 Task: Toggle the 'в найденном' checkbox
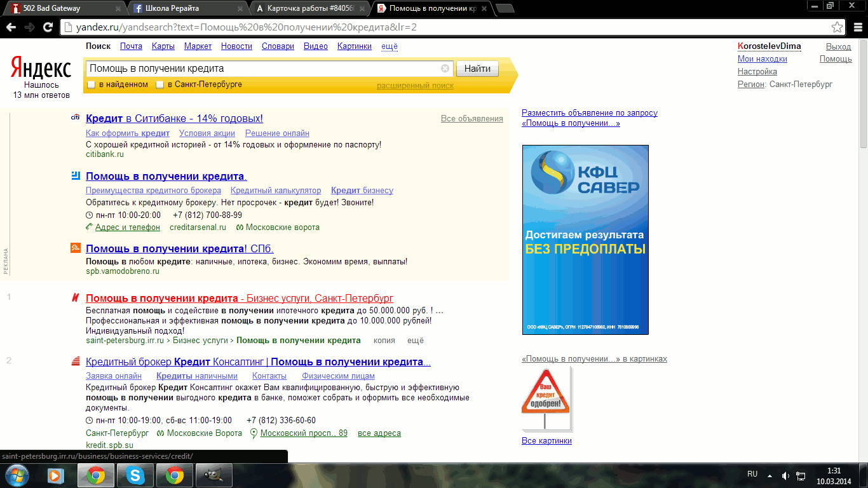tap(92, 85)
